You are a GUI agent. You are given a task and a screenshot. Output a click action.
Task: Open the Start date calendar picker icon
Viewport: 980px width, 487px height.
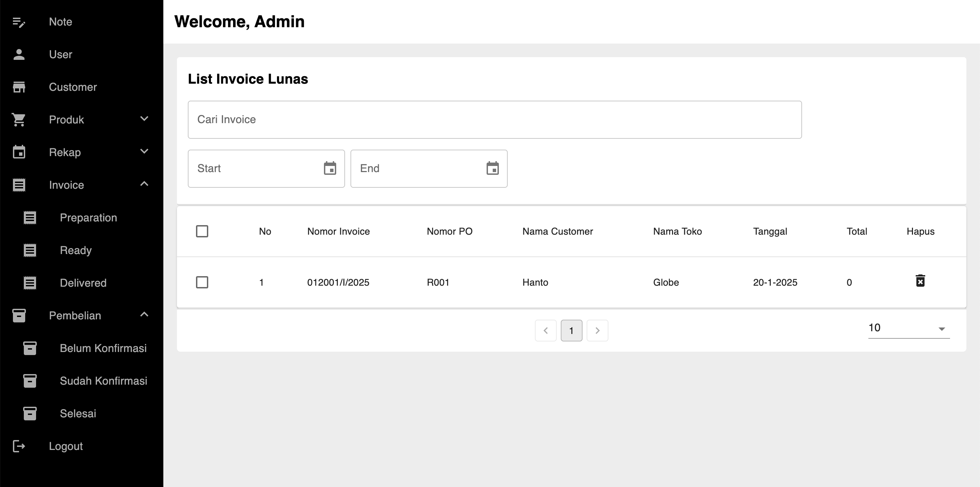coord(330,168)
